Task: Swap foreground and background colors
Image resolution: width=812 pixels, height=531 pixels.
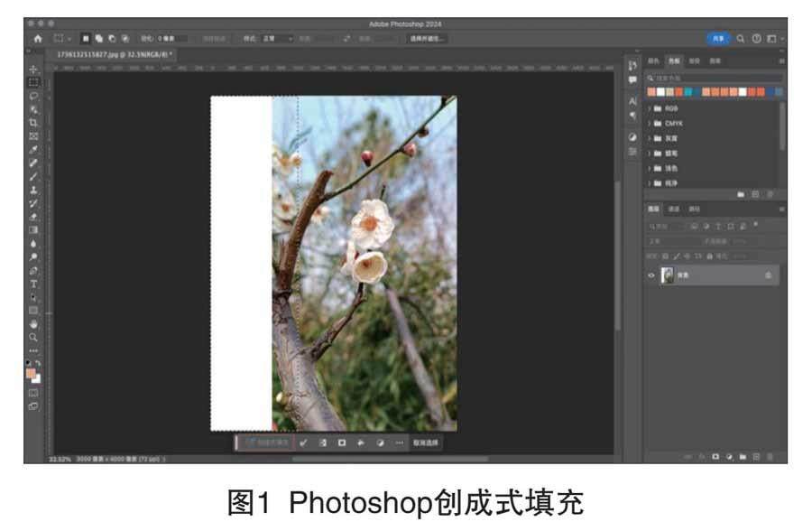Action: [38, 363]
